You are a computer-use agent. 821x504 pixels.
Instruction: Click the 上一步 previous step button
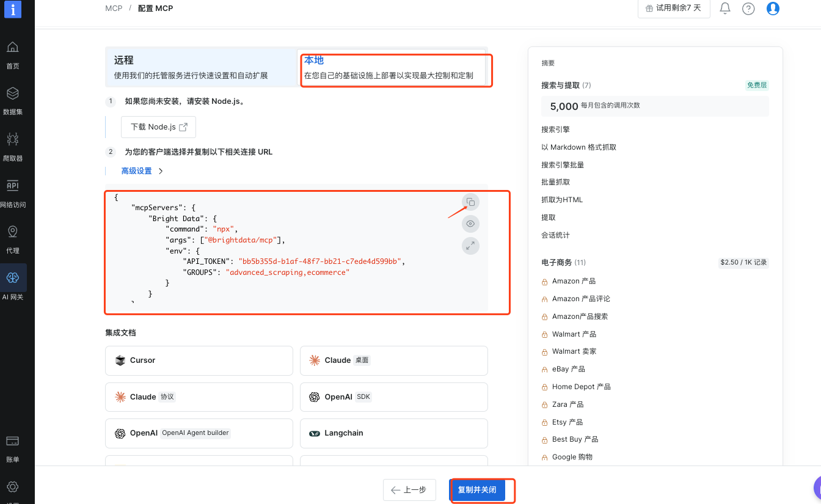click(x=409, y=490)
